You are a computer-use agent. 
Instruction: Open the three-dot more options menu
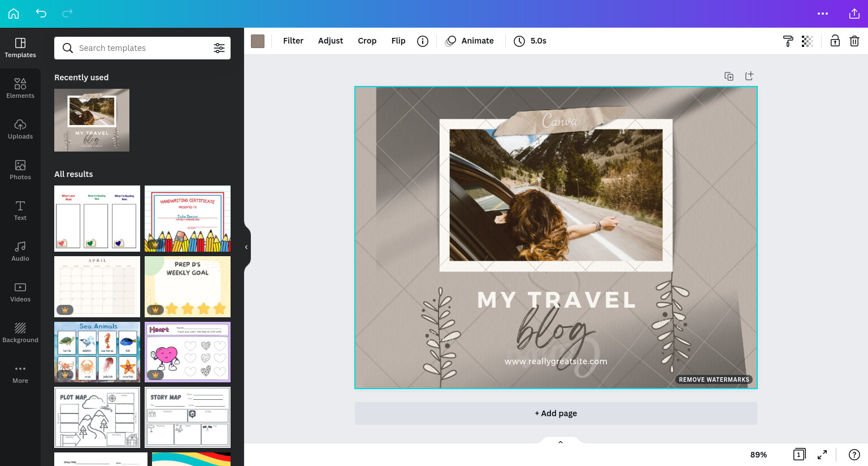(x=823, y=14)
